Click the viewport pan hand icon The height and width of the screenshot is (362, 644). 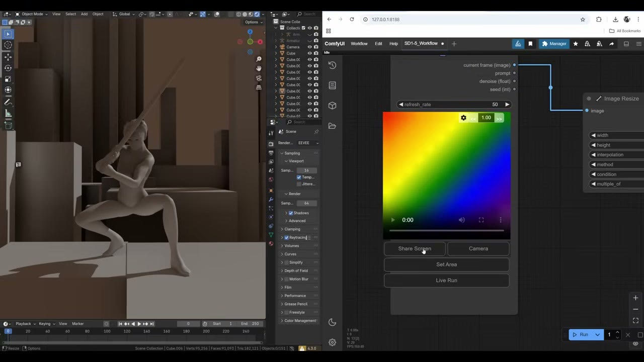(x=259, y=68)
